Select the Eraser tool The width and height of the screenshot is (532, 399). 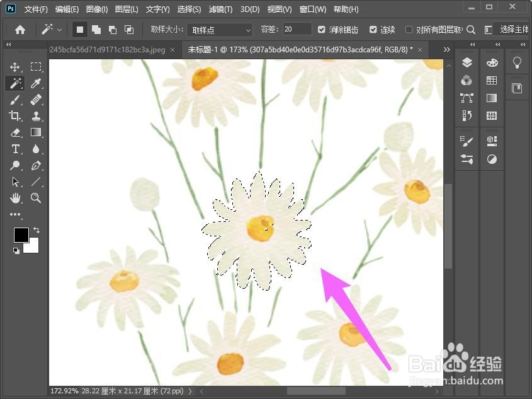14,132
